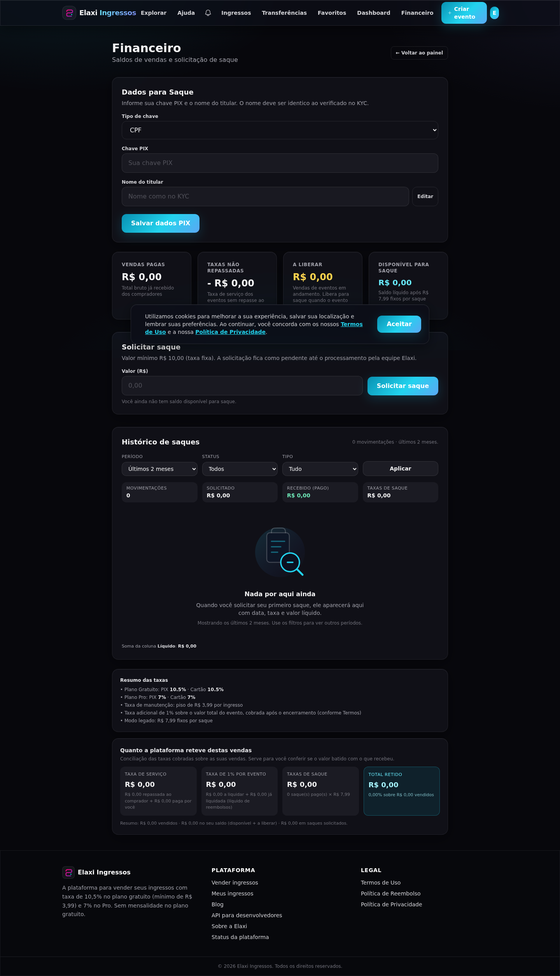Open the Tipo de chave CPF dropdown

click(280, 130)
